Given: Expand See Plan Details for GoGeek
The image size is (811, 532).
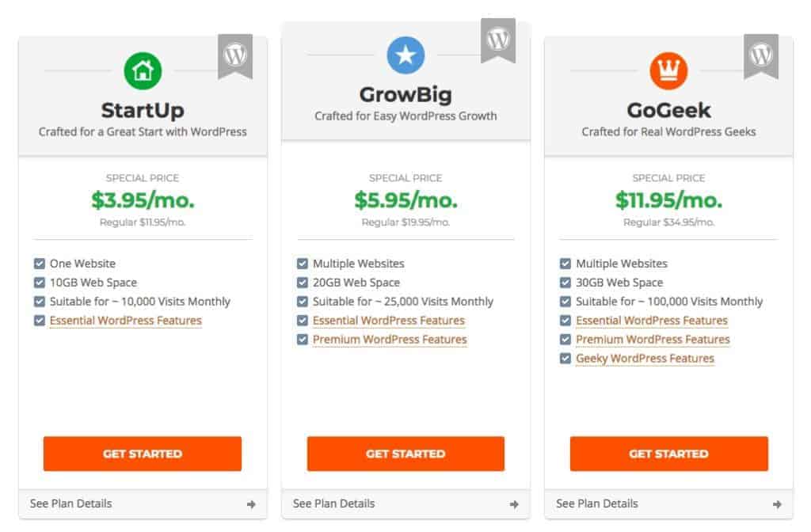Looking at the screenshot, I should tap(668, 503).
